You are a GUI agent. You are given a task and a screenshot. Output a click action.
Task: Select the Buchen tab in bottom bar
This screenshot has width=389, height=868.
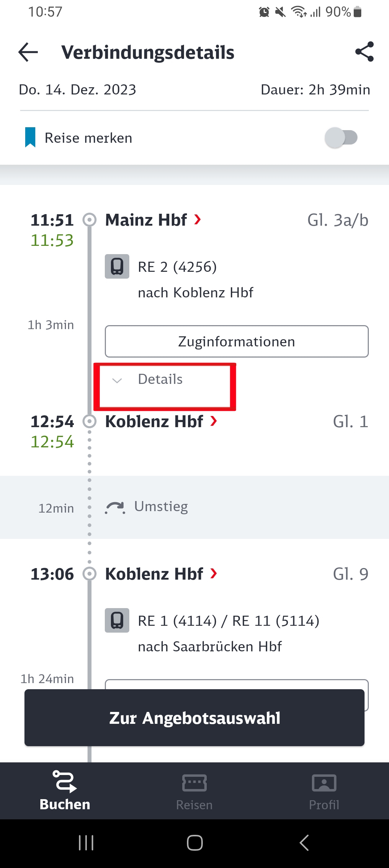65,790
